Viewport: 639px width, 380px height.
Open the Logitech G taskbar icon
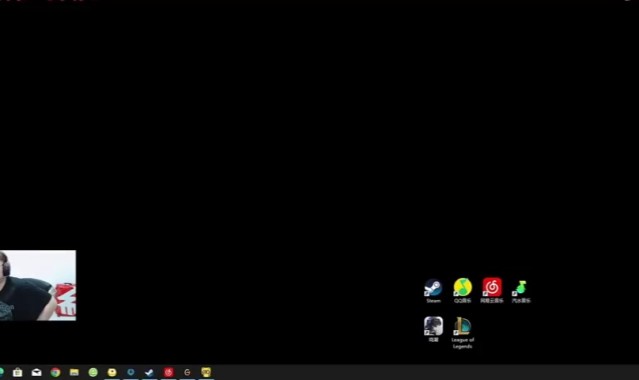pos(187,372)
